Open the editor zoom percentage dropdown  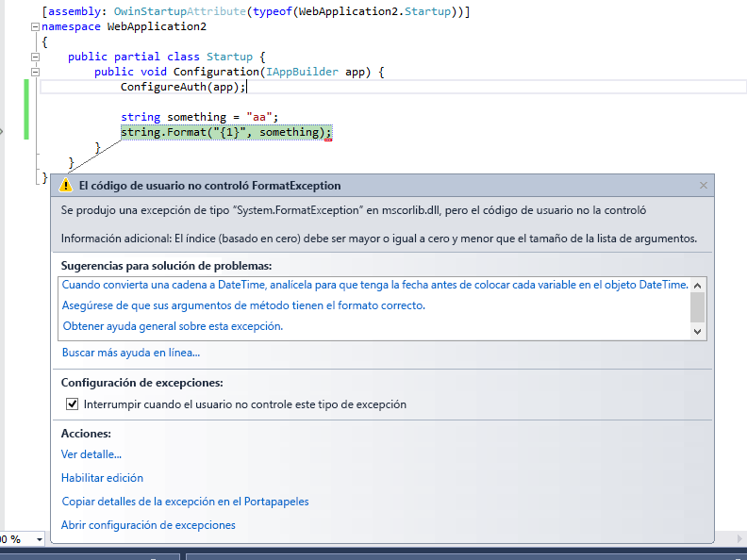point(39,539)
